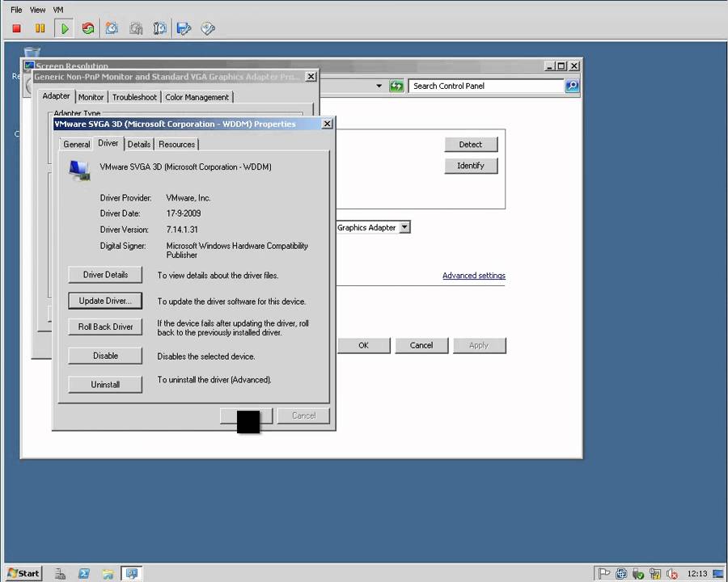
Task: Open the Recycle Bin on guest desktop
Action: pyautogui.click(x=32, y=53)
